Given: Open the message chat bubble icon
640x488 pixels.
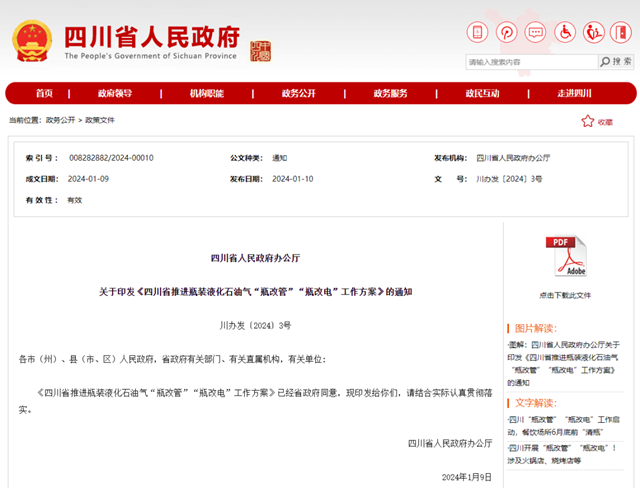Looking at the screenshot, I should point(536,32).
